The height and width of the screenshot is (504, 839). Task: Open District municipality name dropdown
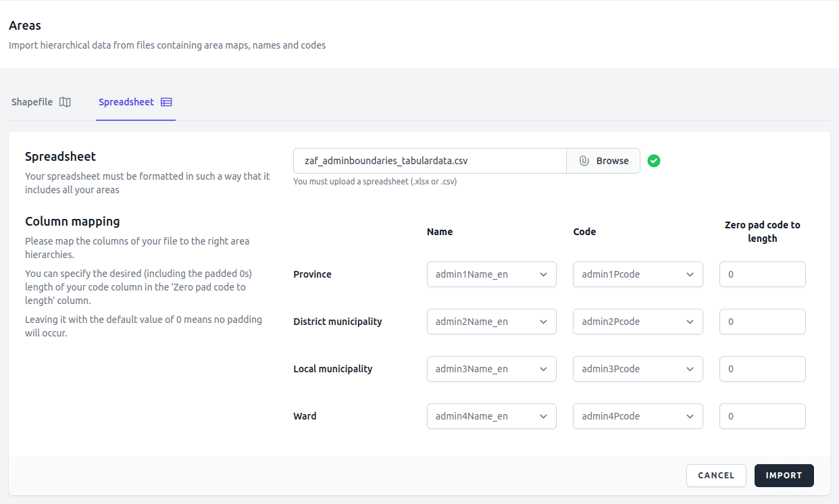pos(492,322)
